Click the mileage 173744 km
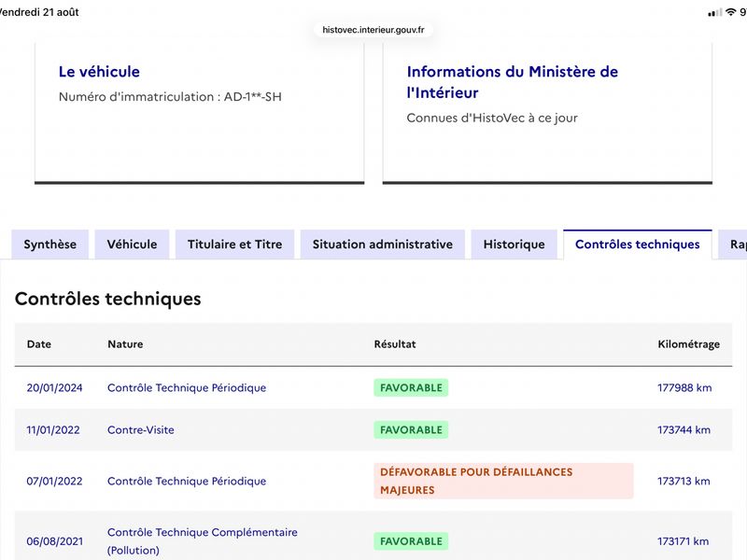 pyautogui.click(x=684, y=430)
